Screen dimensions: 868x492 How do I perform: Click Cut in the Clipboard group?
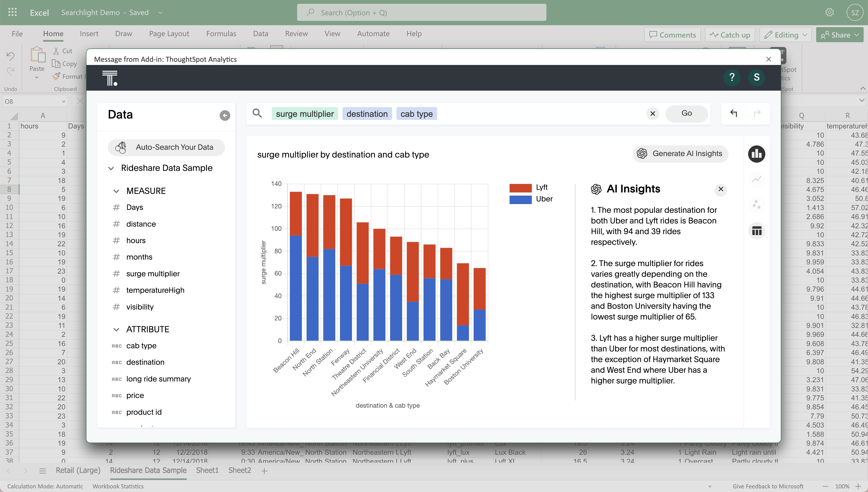[63, 51]
